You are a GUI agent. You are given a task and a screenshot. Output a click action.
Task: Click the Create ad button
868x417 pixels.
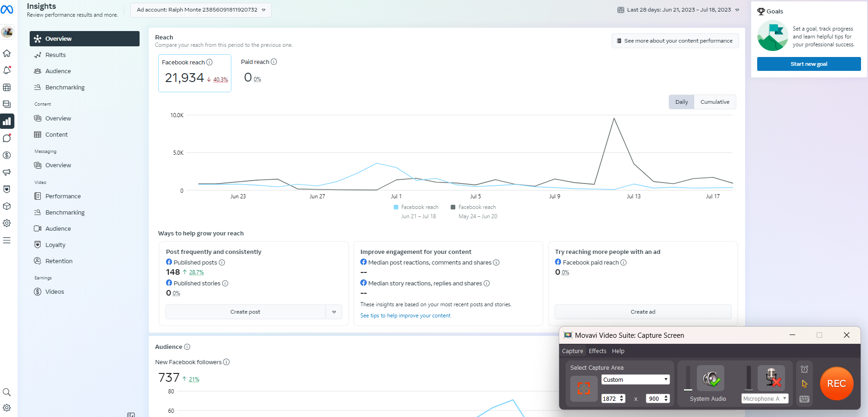643,312
